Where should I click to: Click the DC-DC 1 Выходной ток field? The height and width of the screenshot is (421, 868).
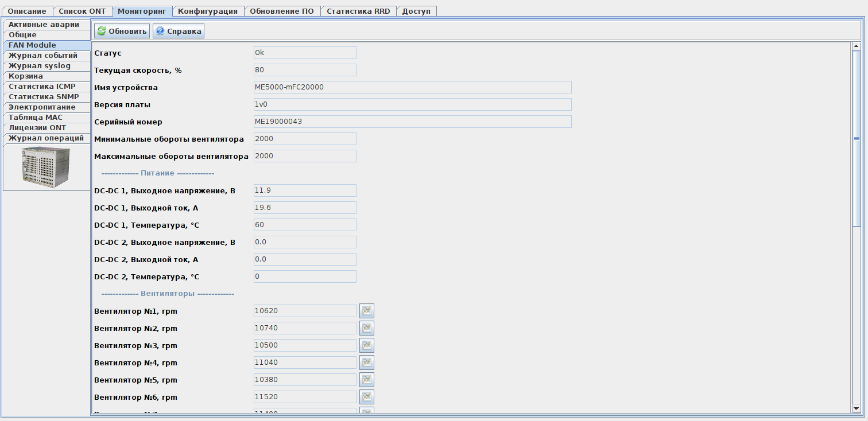tap(305, 208)
